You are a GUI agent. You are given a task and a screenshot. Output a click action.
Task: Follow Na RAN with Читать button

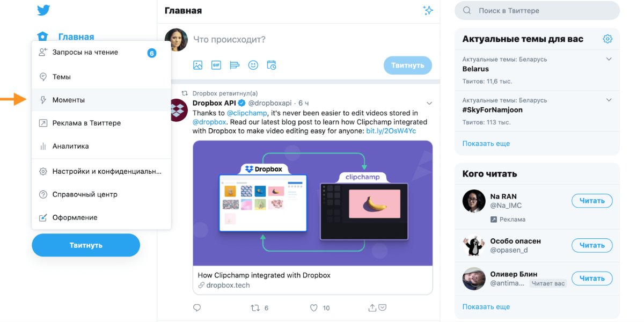pos(592,201)
